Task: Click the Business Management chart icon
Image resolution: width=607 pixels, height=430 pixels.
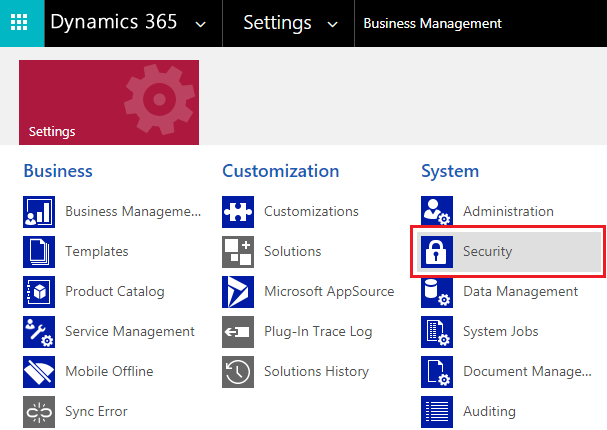Action: tap(39, 212)
